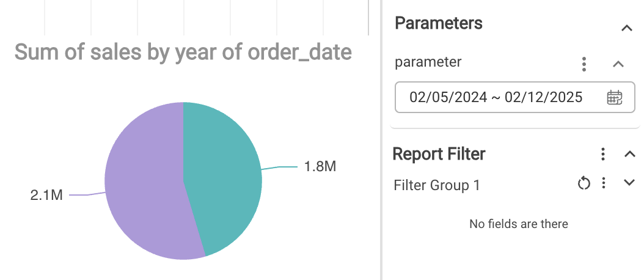Open the Report Filter three-dot menu
The image size is (644, 280).
click(x=603, y=154)
